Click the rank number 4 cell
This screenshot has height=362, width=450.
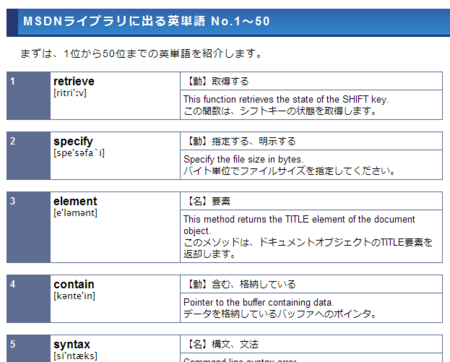pyautogui.click(x=28, y=299)
